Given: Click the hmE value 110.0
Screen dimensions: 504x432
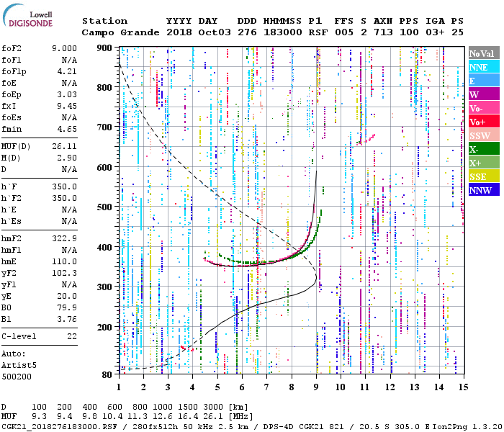Looking at the screenshot, I should click(x=64, y=261).
